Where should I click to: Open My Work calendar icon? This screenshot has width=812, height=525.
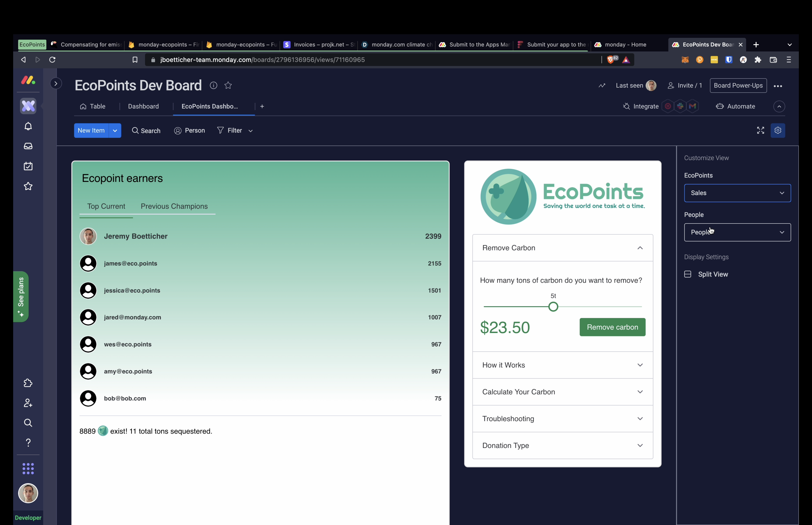coord(28,166)
